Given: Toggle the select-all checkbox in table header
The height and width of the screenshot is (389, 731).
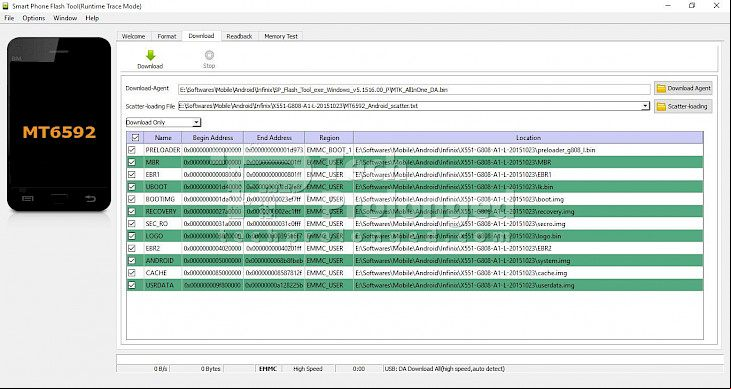Looking at the screenshot, I should click(135, 138).
